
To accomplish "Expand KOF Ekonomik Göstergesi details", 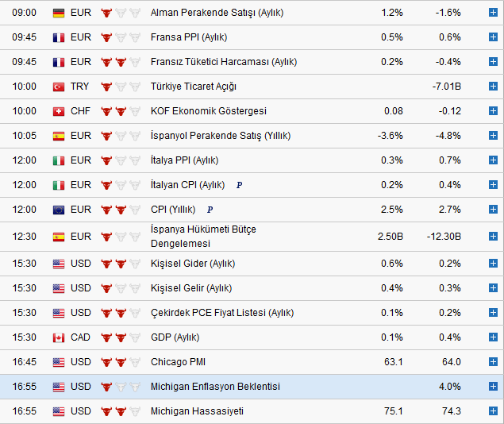I will (493, 111).
